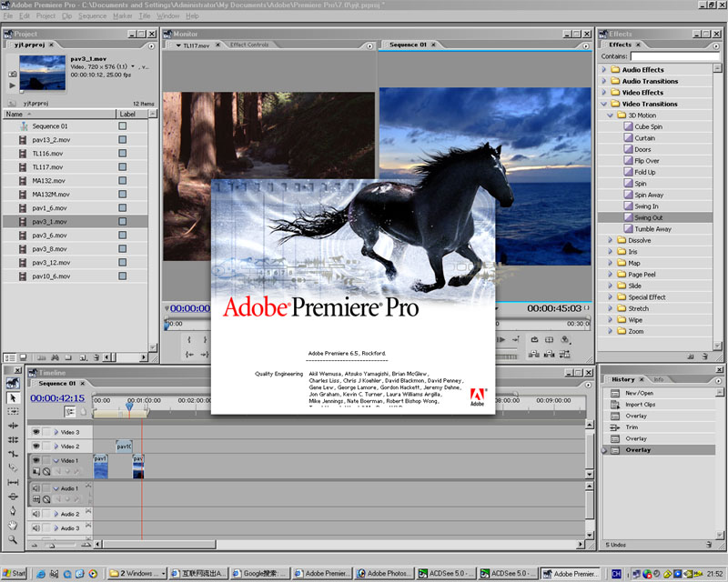Select the Selection arrow tool
This screenshot has height=582, width=728.
tap(13, 397)
